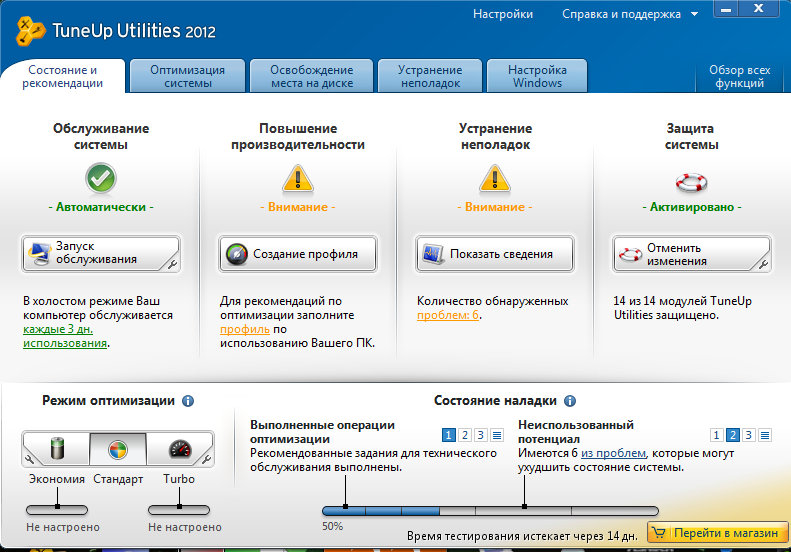Click the green checkmark maintenance status icon
This screenshot has width=791, height=552.
101,178
